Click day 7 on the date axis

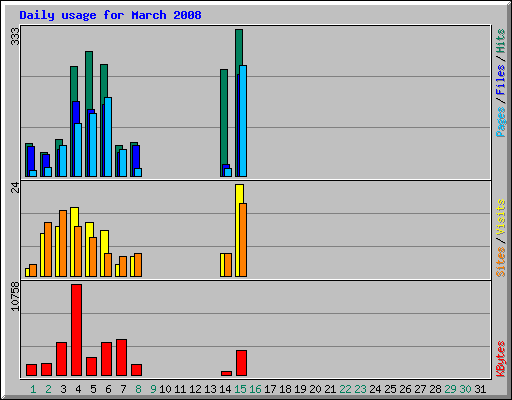123,389
